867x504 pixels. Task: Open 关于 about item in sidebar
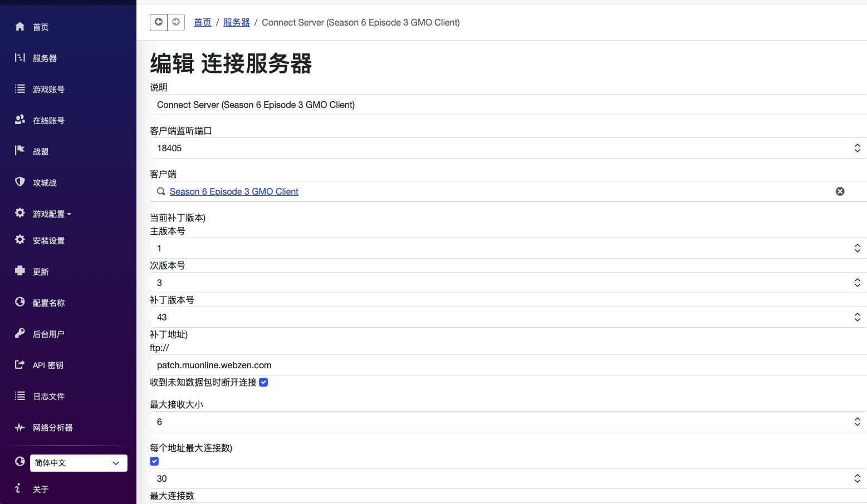coord(41,489)
